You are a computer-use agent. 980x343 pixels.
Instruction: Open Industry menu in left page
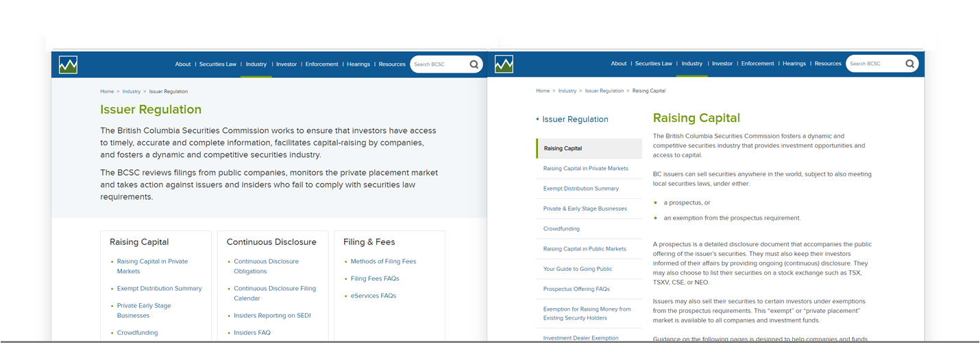[x=256, y=64]
